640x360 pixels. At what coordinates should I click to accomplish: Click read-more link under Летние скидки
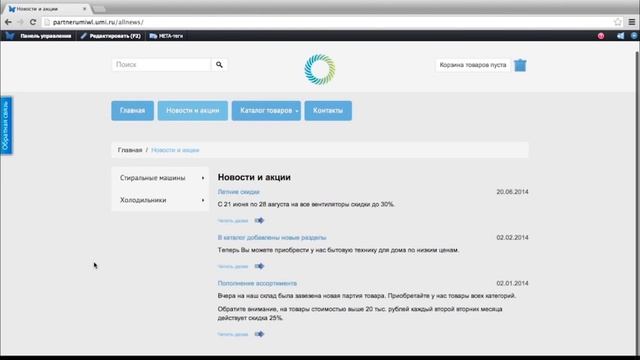coord(233,220)
